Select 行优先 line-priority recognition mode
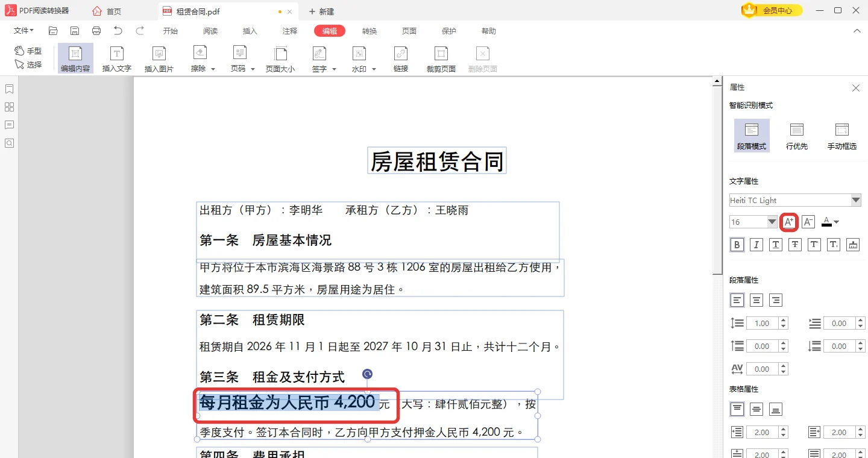 (x=797, y=136)
